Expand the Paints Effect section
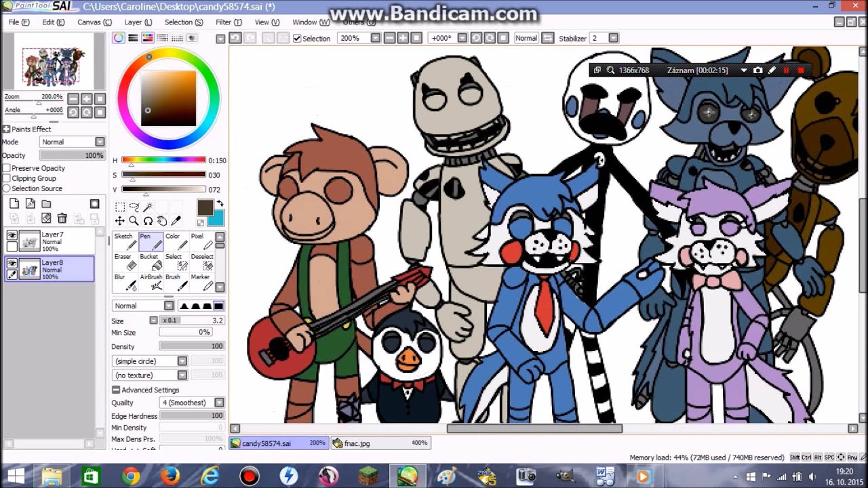This screenshot has width=868, height=488. tap(6, 129)
